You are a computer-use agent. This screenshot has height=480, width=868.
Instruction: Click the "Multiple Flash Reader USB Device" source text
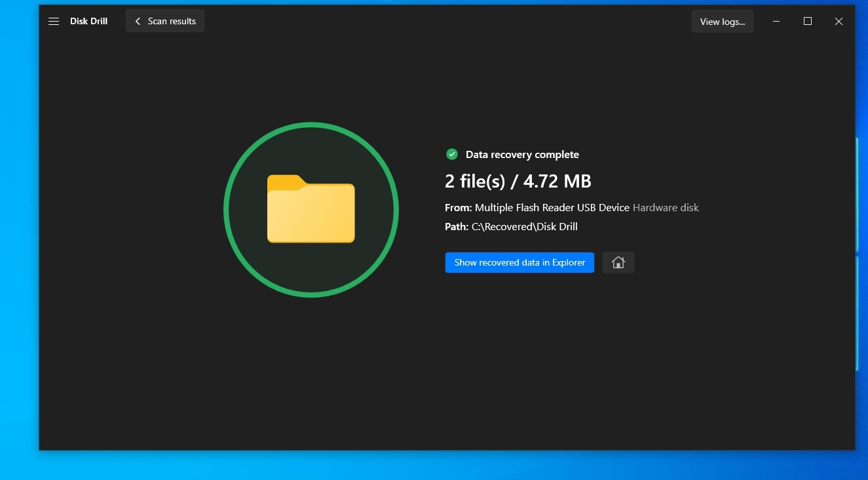pyautogui.click(x=552, y=207)
